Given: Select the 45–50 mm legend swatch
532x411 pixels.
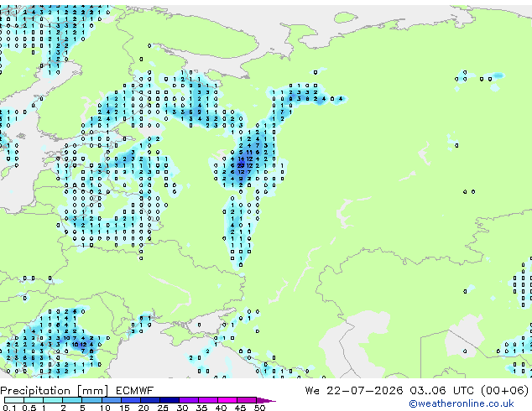Looking at the screenshot, I should pyautogui.click(x=247, y=400).
